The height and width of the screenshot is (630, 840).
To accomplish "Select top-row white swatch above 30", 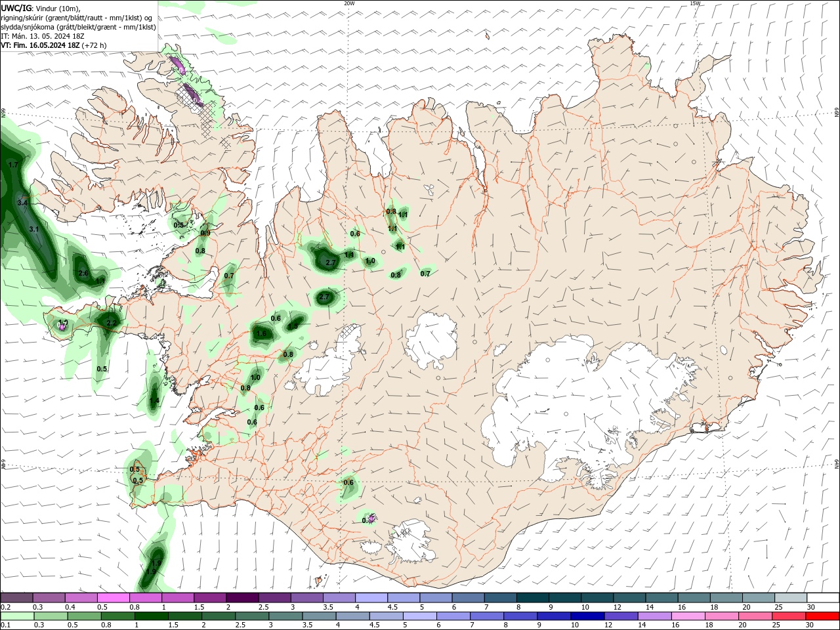I will point(823,598).
